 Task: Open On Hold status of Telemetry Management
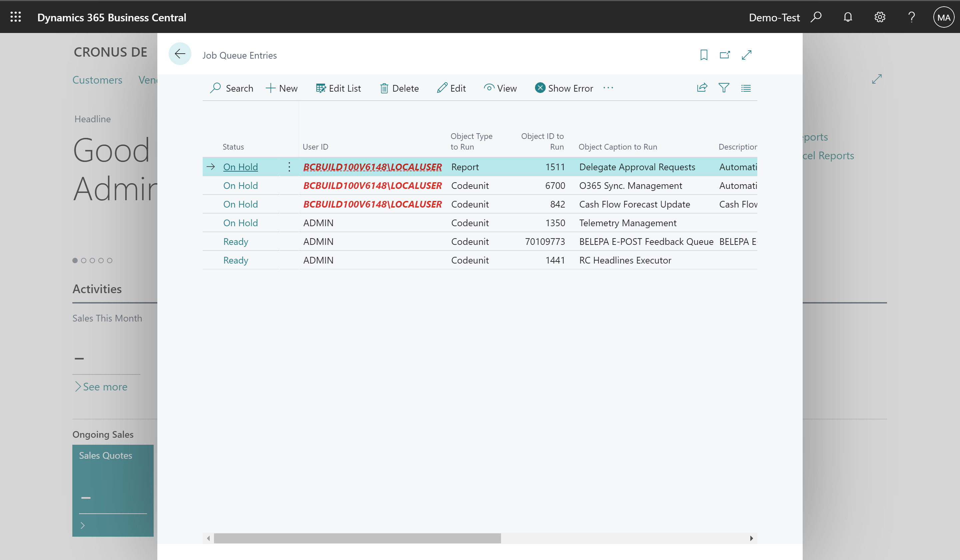(x=240, y=223)
